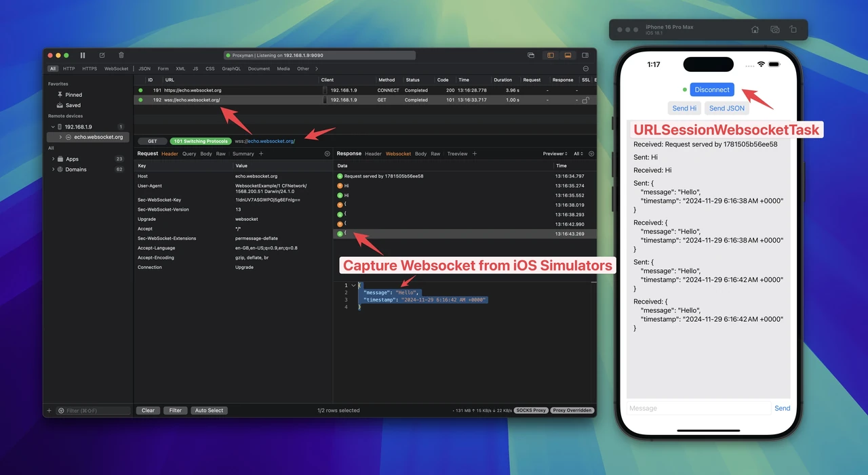
Task: Click the GET method badge
Action: [153, 141]
